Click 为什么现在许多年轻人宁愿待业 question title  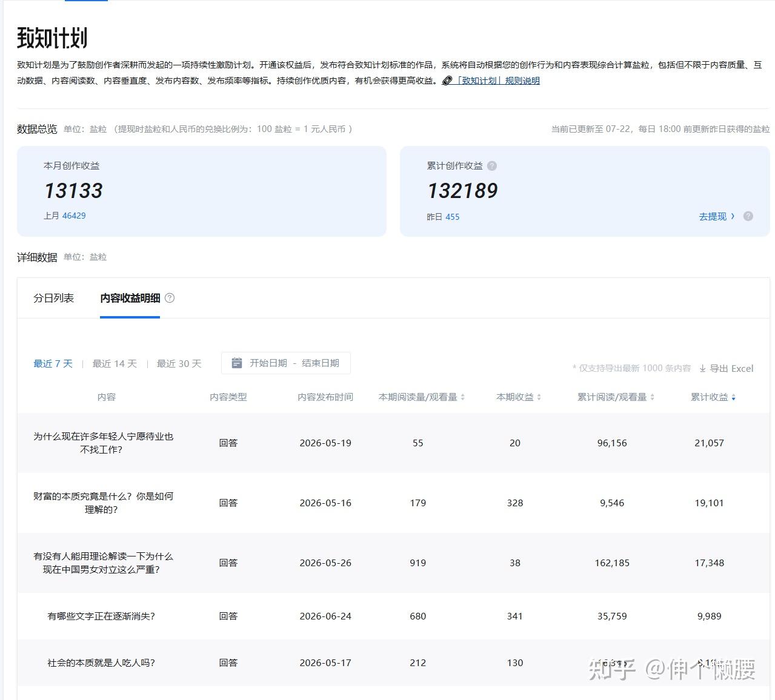click(103, 443)
